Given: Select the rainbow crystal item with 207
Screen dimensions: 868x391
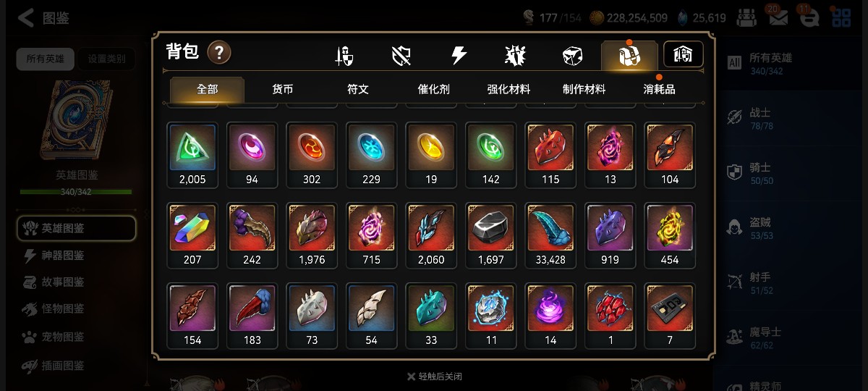Looking at the screenshot, I should [192, 235].
